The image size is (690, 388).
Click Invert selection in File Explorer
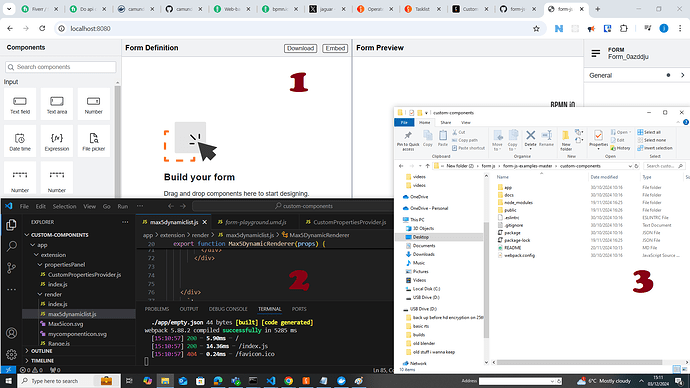pyautogui.click(x=655, y=148)
